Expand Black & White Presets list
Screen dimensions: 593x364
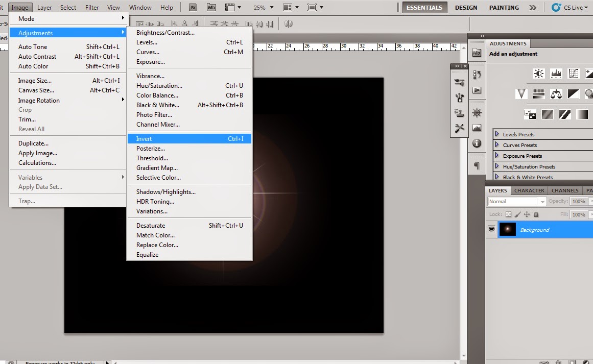tap(497, 177)
